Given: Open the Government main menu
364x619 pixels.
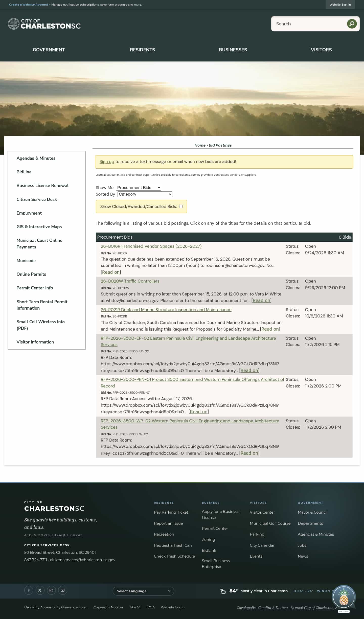Looking at the screenshot, I should [x=49, y=50].
